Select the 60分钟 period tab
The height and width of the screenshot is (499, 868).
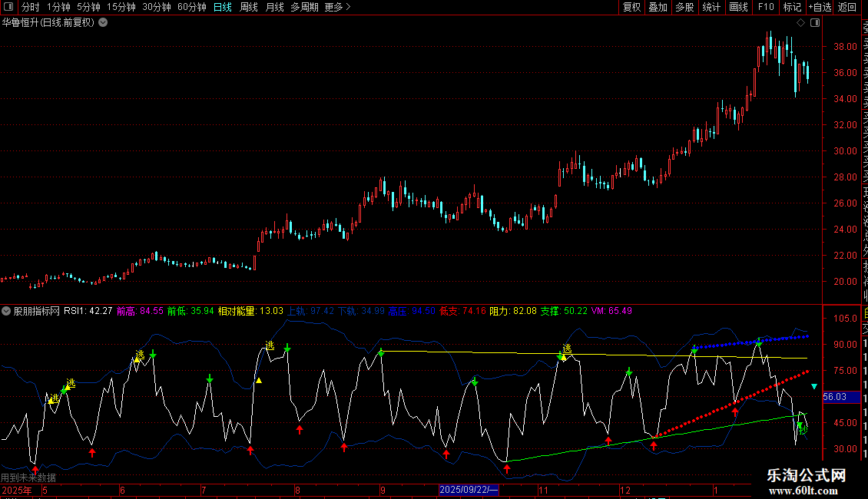(x=191, y=8)
